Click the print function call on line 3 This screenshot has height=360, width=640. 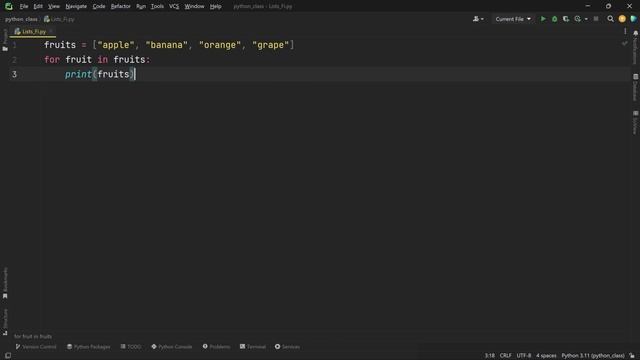78,74
